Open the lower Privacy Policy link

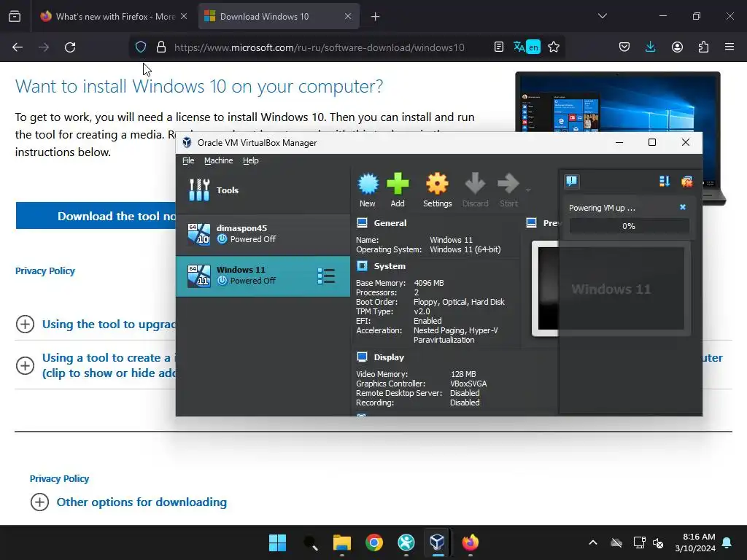(x=59, y=478)
